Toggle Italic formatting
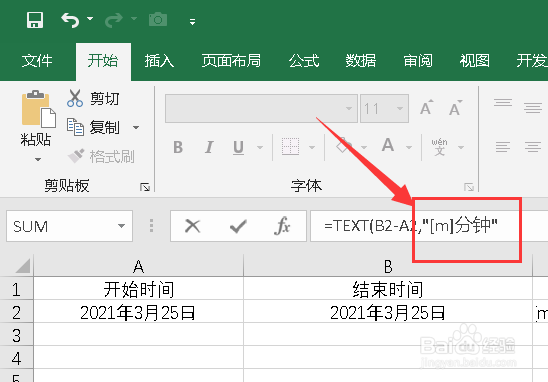 pos(209,147)
